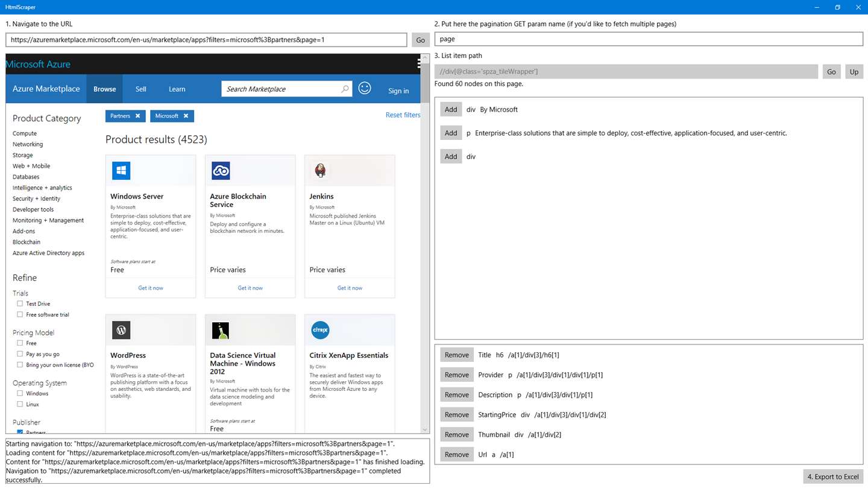Viewport: 868px width, 488px height.
Task: Switch to the Browse tab
Action: tap(104, 89)
